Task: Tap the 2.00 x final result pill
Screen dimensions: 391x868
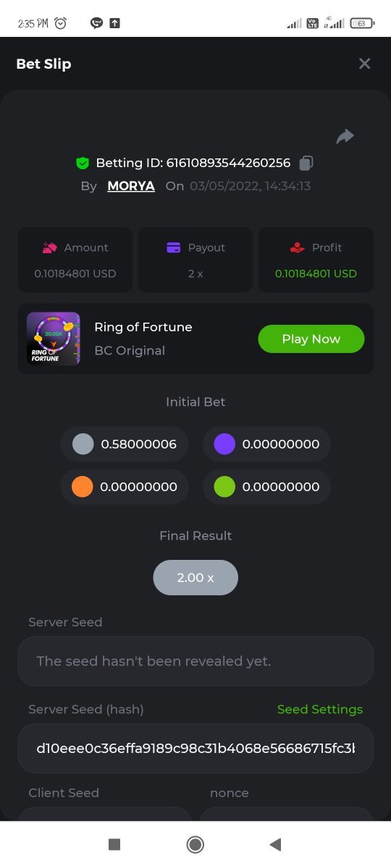Action: [x=195, y=578]
